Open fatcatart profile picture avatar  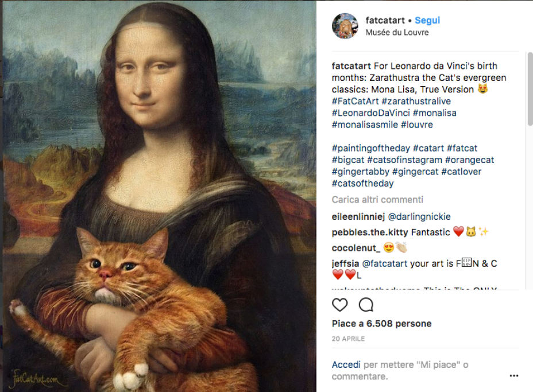pyautogui.click(x=345, y=26)
